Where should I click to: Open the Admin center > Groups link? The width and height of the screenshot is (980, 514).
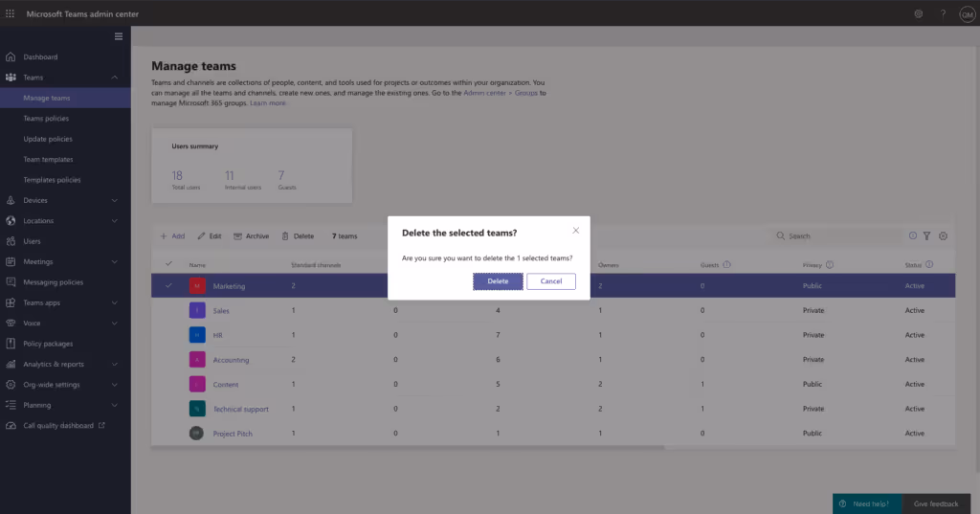[x=500, y=93]
